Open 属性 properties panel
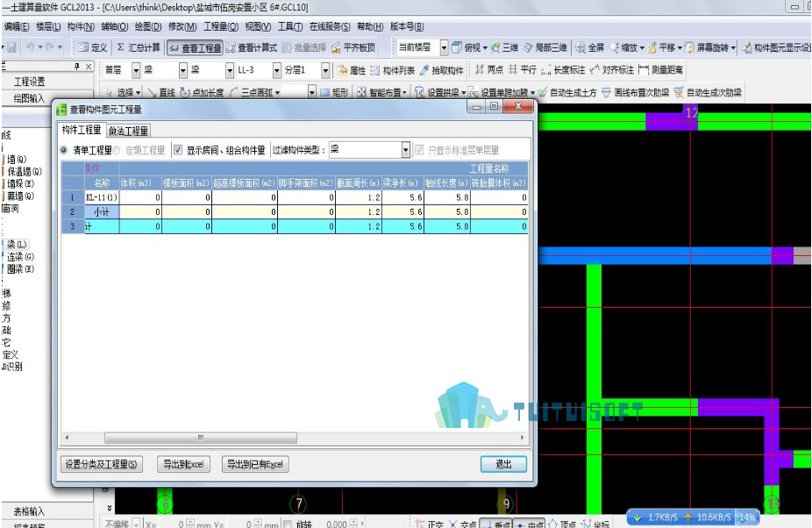 coord(352,70)
